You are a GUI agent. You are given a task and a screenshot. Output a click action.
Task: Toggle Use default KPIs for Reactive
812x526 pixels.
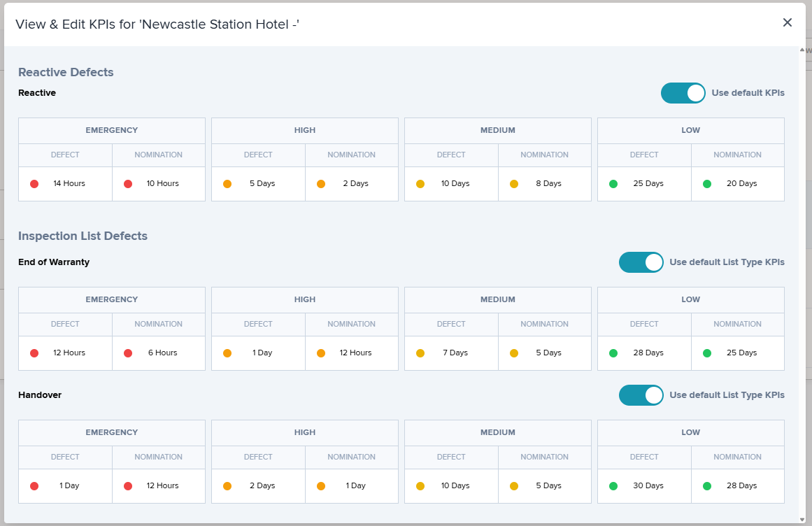pos(683,93)
